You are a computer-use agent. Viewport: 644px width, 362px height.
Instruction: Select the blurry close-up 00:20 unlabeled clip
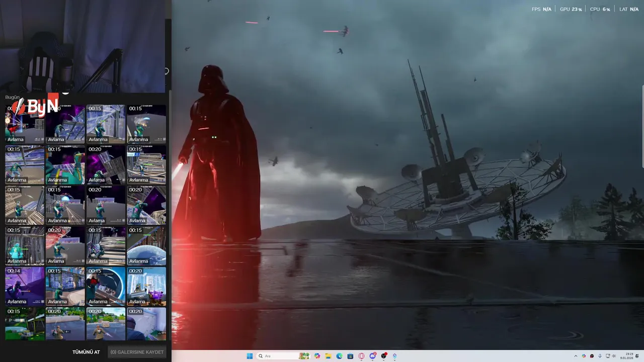146,324
